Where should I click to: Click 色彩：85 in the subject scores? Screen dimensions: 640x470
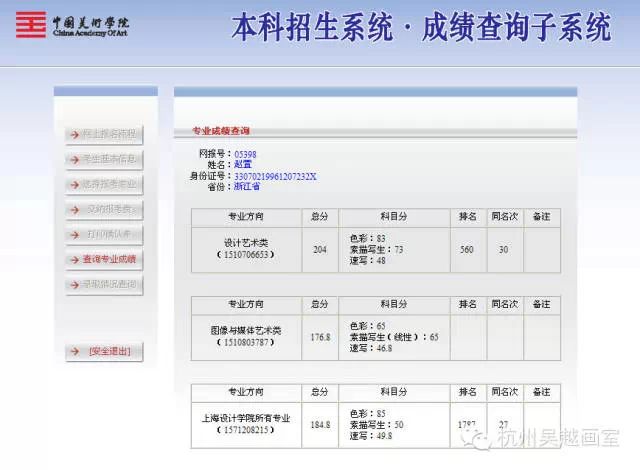pyautogui.click(x=367, y=414)
